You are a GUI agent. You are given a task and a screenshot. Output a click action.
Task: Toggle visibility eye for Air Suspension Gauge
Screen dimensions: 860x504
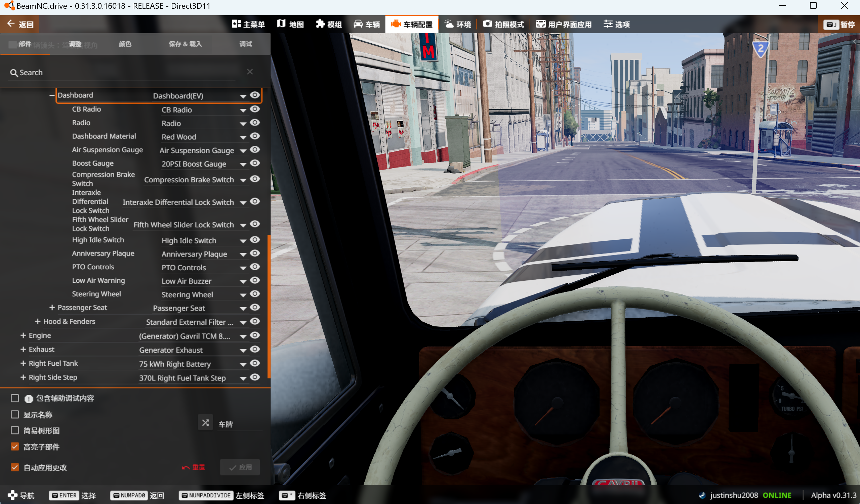tap(255, 150)
